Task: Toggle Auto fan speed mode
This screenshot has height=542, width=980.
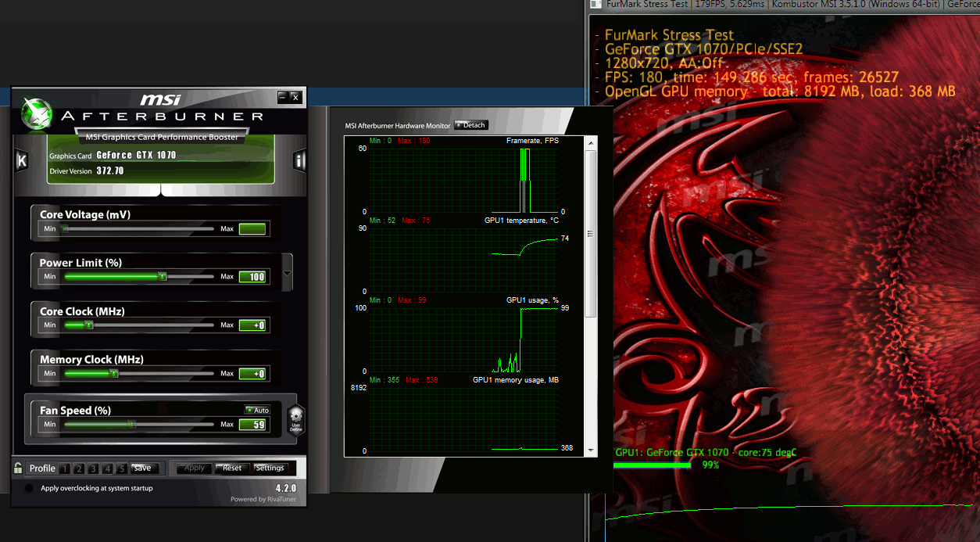Action: point(257,410)
